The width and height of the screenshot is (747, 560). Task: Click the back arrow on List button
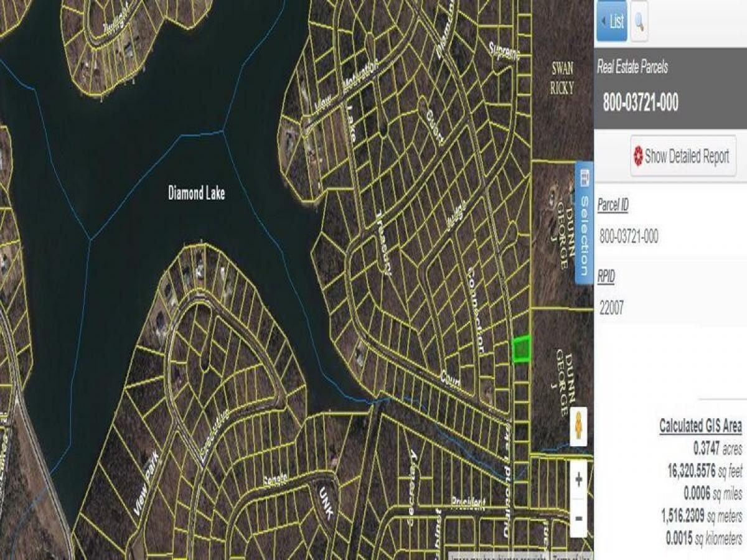603,22
